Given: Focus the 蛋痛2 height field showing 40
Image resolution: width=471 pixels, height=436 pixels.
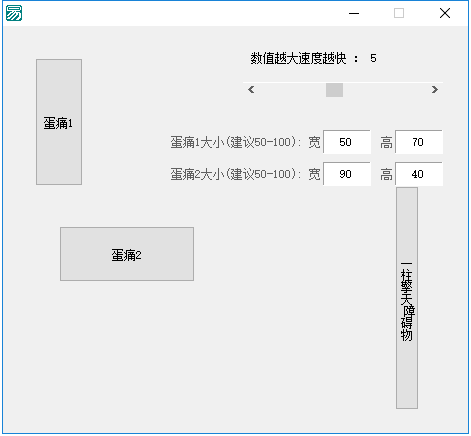Looking at the screenshot, I should click(x=419, y=174).
